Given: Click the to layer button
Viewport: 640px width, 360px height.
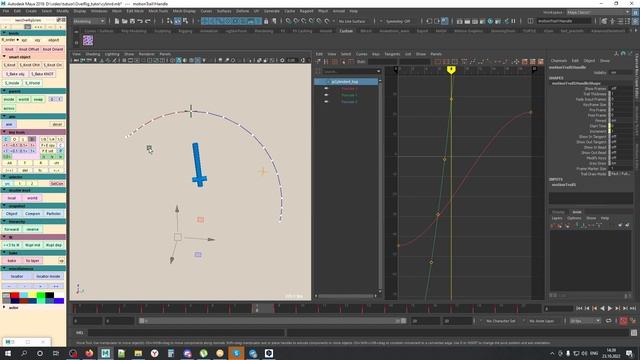Looking at the screenshot, I should coord(32,261).
